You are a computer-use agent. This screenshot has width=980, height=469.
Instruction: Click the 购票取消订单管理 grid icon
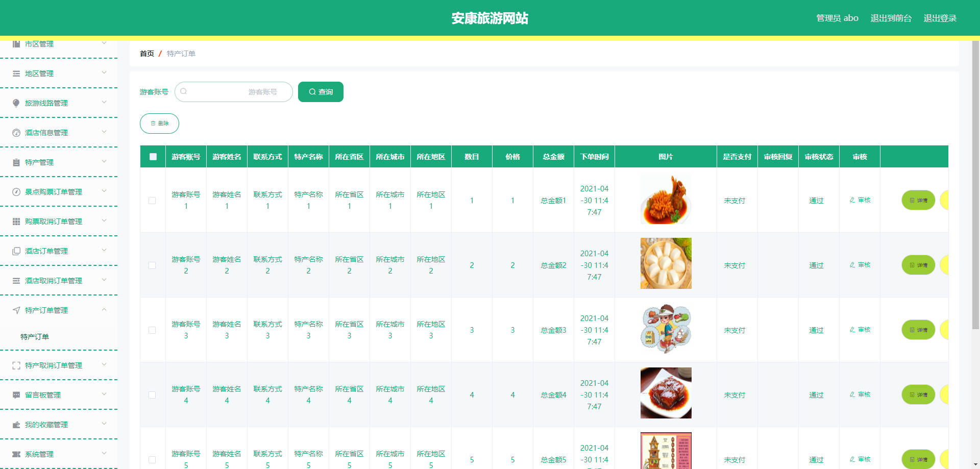click(16, 221)
